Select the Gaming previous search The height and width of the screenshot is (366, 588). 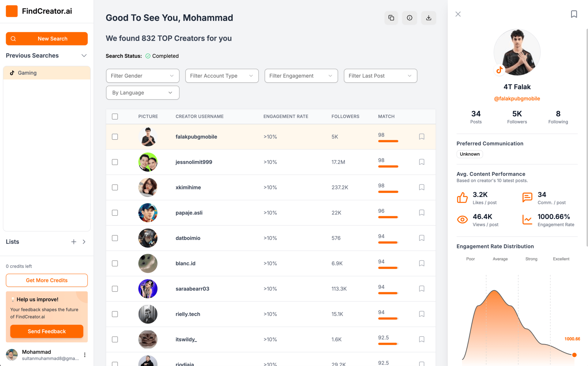27,73
